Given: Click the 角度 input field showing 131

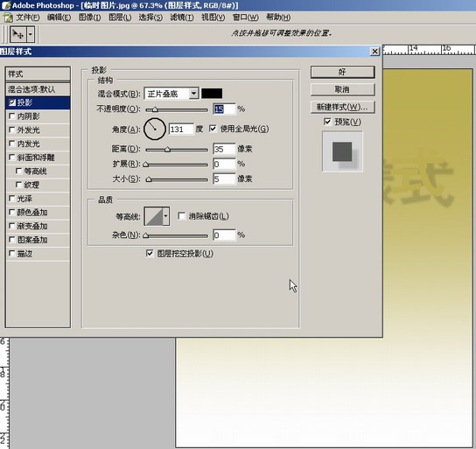Looking at the screenshot, I should pyautogui.click(x=181, y=130).
